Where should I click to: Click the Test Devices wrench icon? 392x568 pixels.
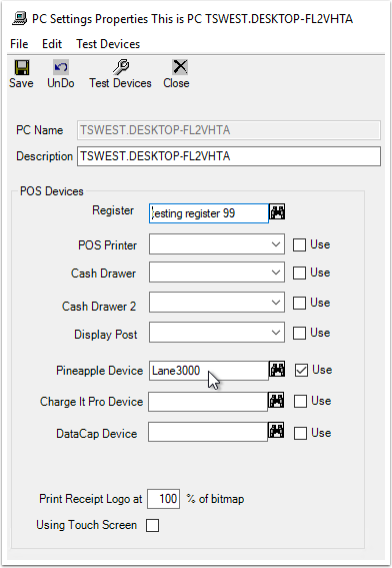(x=121, y=67)
